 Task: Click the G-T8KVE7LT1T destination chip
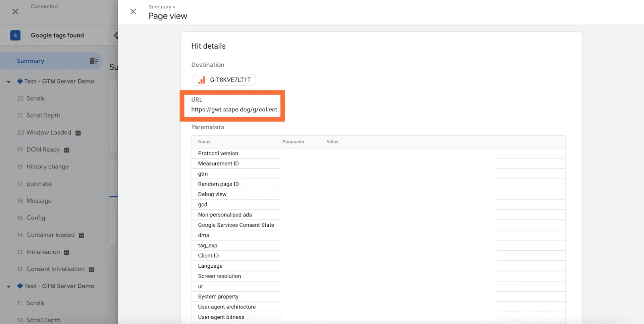pos(224,80)
